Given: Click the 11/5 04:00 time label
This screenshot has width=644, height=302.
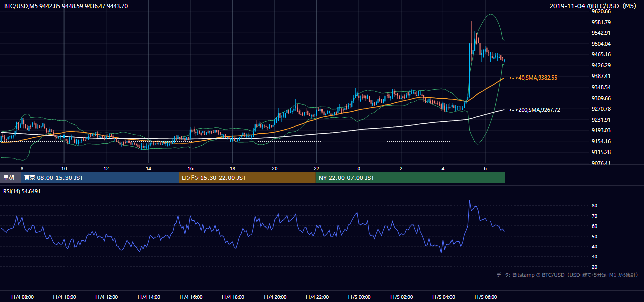Looking at the screenshot, I should [443, 297].
